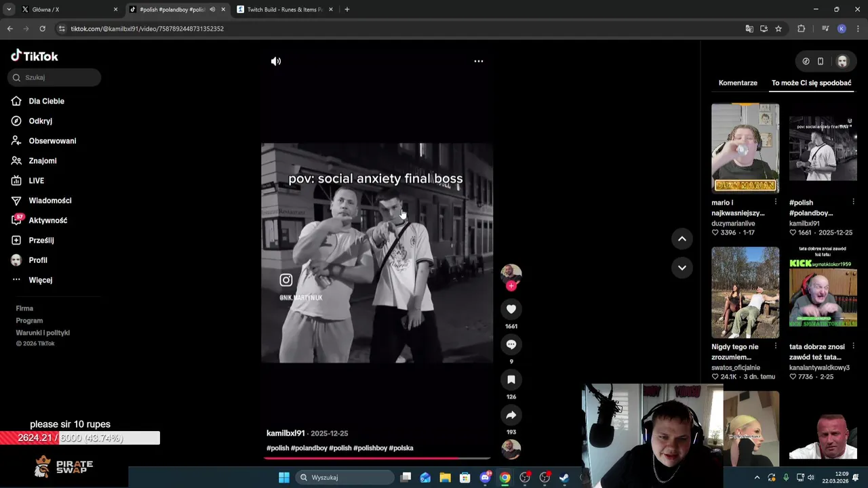Open Windows Start menu
Screen dimensions: 868x488
click(x=284, y=477)
